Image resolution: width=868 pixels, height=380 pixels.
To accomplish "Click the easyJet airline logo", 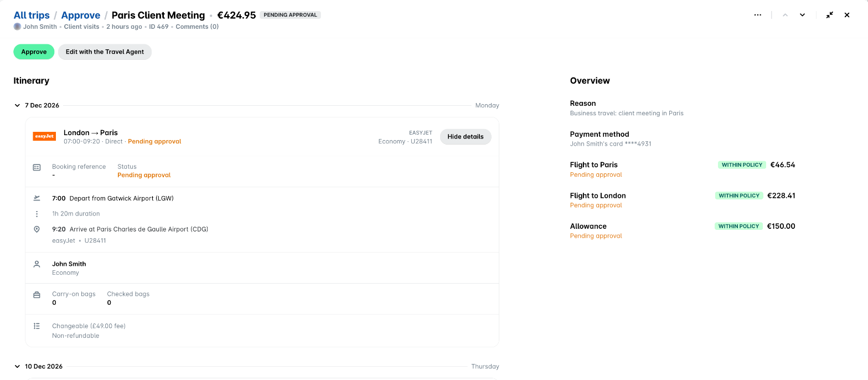I will 44,136.
